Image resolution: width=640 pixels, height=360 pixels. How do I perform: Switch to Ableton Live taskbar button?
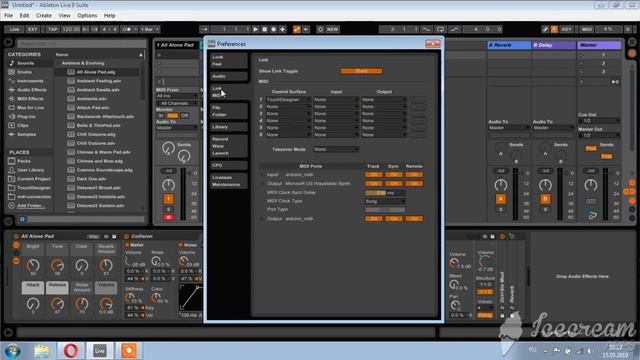pos(100,351)
